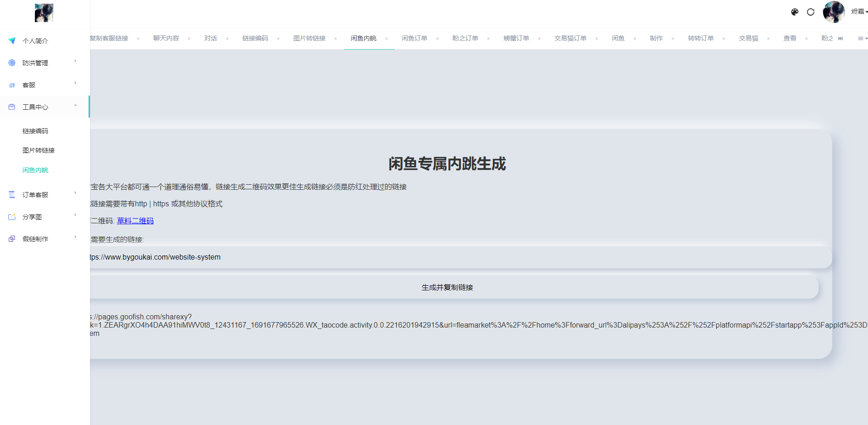Open the tab options list dropdown
This screenshot has width=868, height=425.
point(862,39)
